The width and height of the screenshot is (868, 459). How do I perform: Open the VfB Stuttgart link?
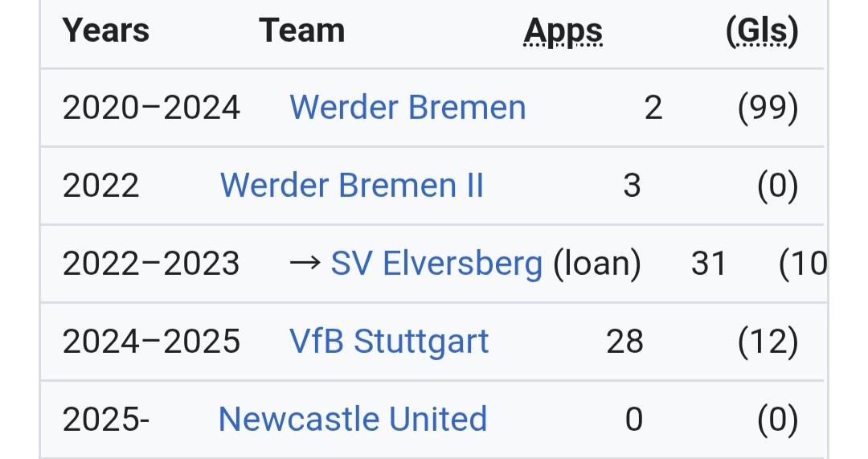click(389, 342)
